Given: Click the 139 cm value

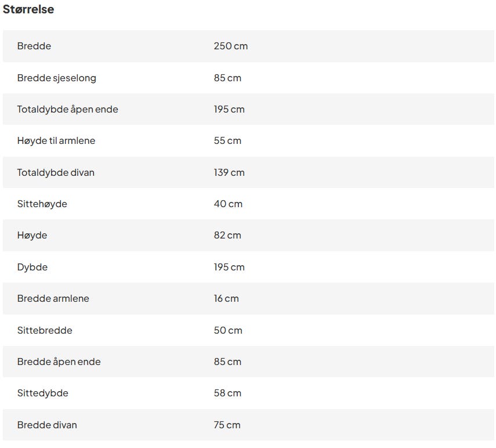Looking at the screenshot, I should coord(229,172).
